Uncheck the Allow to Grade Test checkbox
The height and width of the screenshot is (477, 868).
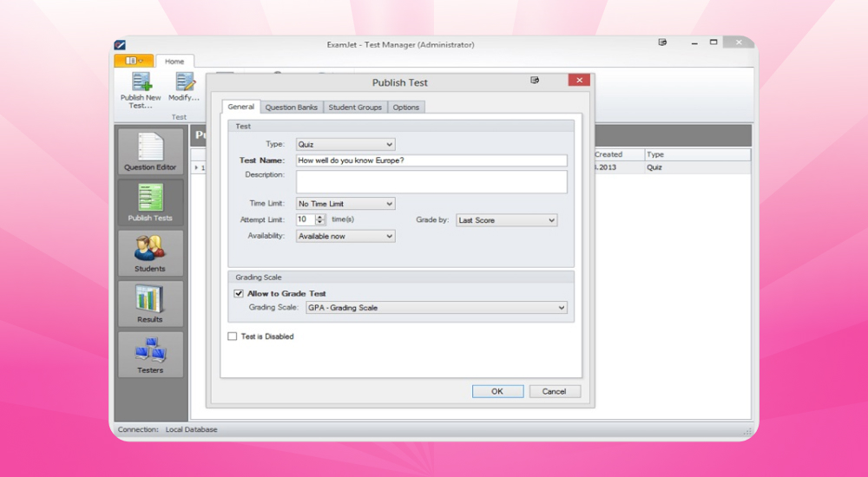(239, 294)
